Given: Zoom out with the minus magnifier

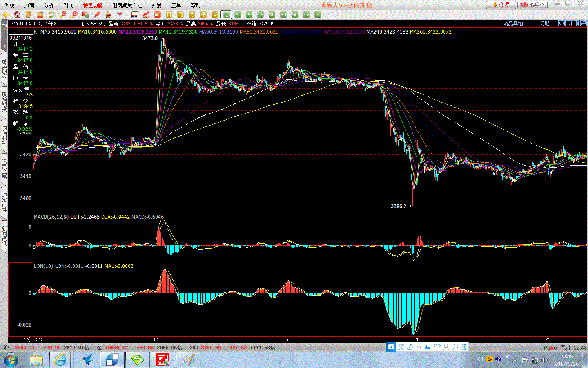Looking at the screenshot, I should pyautogui.click(x=74, y=15).
